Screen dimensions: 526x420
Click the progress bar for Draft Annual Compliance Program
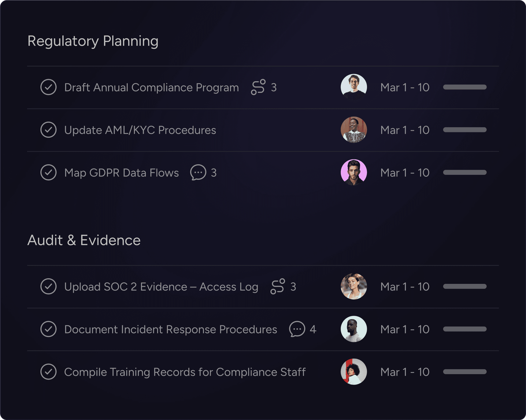click(x=464, y=87)
